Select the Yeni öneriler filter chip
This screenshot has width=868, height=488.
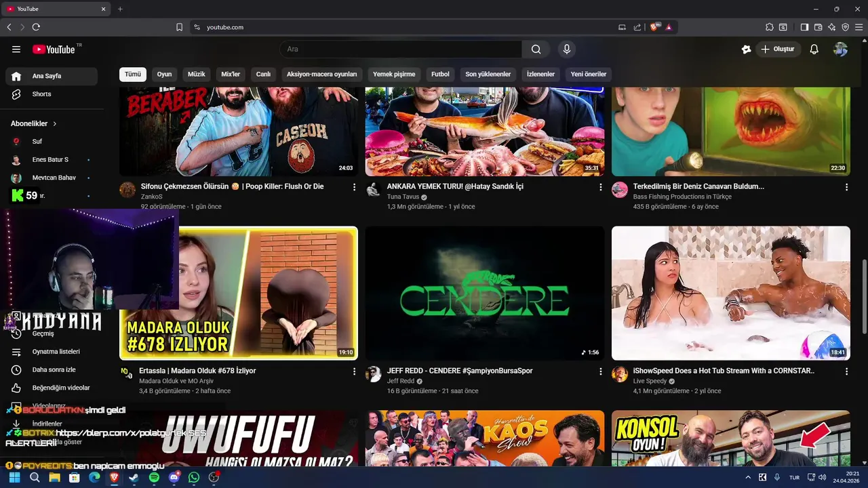589,75
